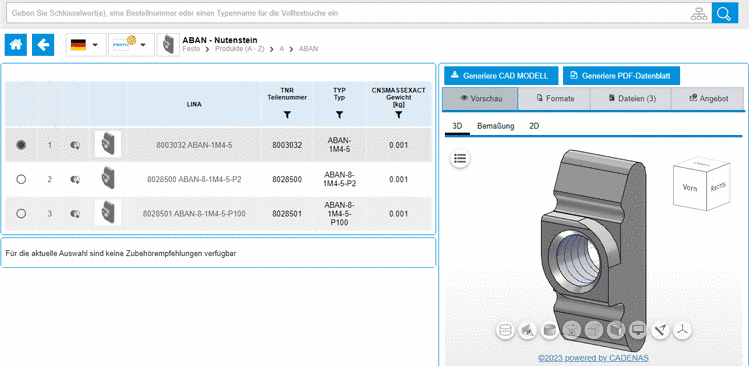Click the ABAN product thumbnail in breadcrumb
This screenshot has height=366, width=750.
click(x=168, y=45)
